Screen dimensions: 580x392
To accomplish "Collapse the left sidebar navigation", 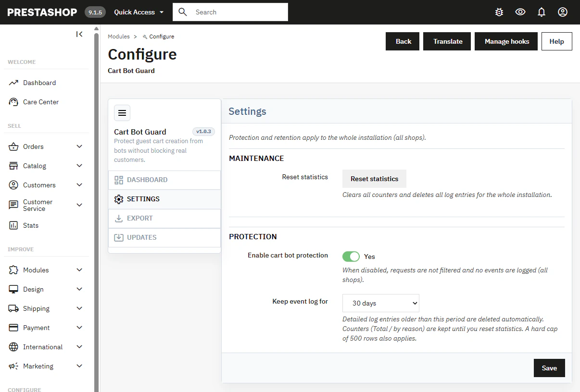I will tap(79, 34).
